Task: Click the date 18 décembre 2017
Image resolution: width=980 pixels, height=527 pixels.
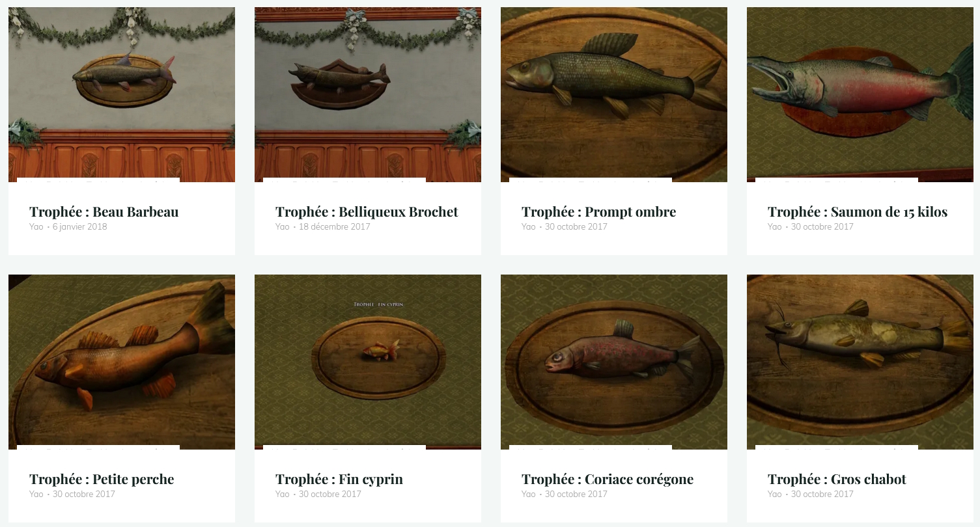Action: point(335,227)
